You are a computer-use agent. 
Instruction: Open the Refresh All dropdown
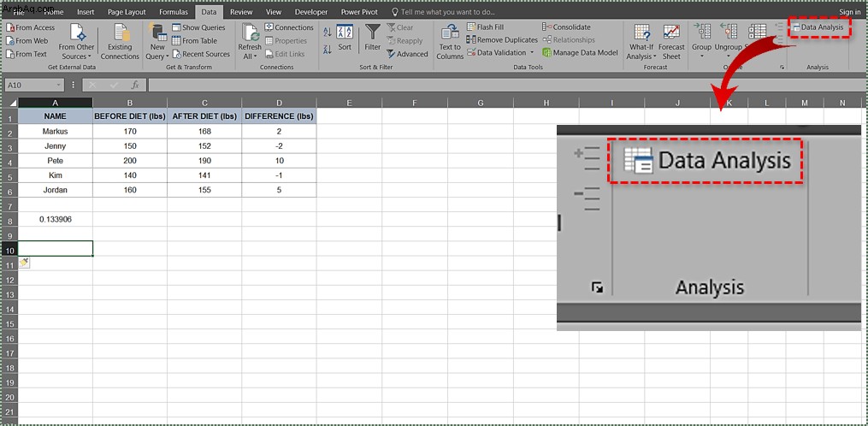(x=250, y=42)
